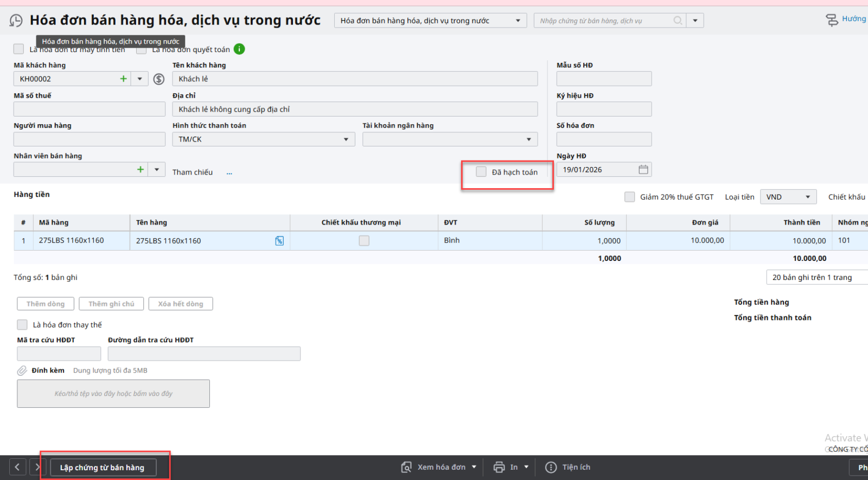This screenshot has height=480, width=868.
Task: Open Tiện ích menu in bottom bar
Action: 568,467
